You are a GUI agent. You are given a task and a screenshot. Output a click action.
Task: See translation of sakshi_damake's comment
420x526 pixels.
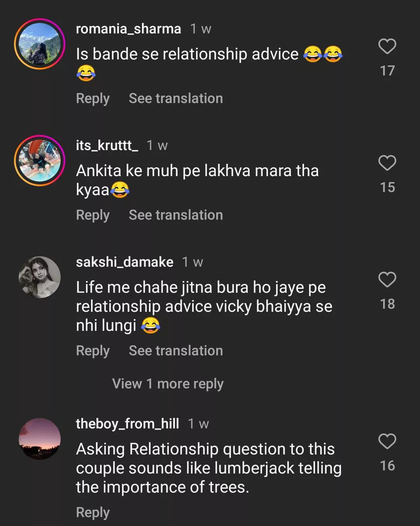[x=176, y=351]
